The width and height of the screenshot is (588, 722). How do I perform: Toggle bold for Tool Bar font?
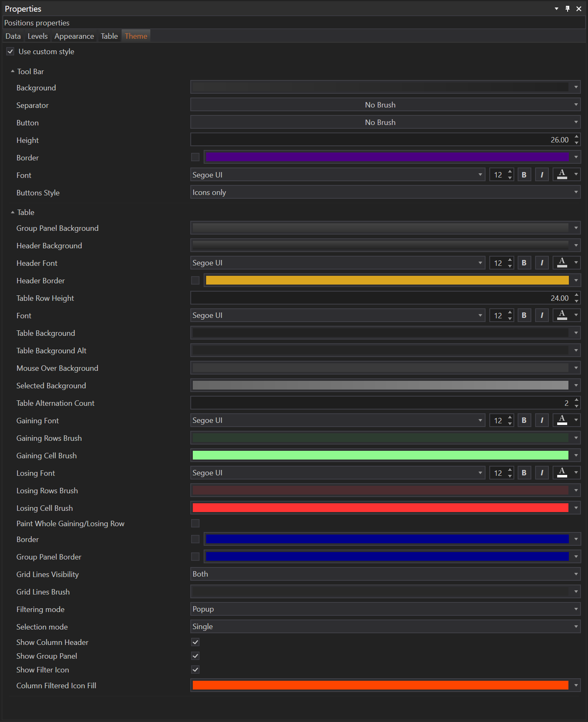[x=524, y=175]
